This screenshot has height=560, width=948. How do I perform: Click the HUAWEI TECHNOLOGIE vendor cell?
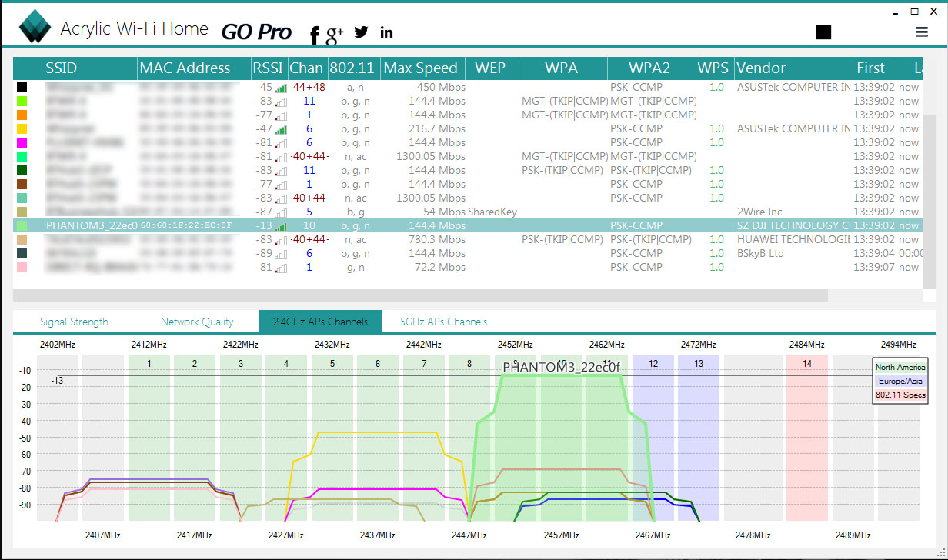coord(793,240)
